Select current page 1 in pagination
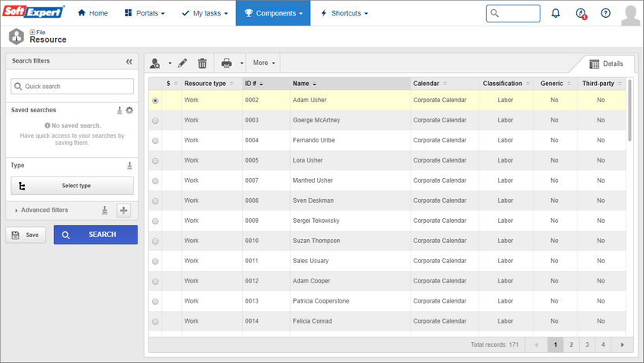The width and height of the screenshot is (644, 363). pyautogui.click(x=555, y=345)
